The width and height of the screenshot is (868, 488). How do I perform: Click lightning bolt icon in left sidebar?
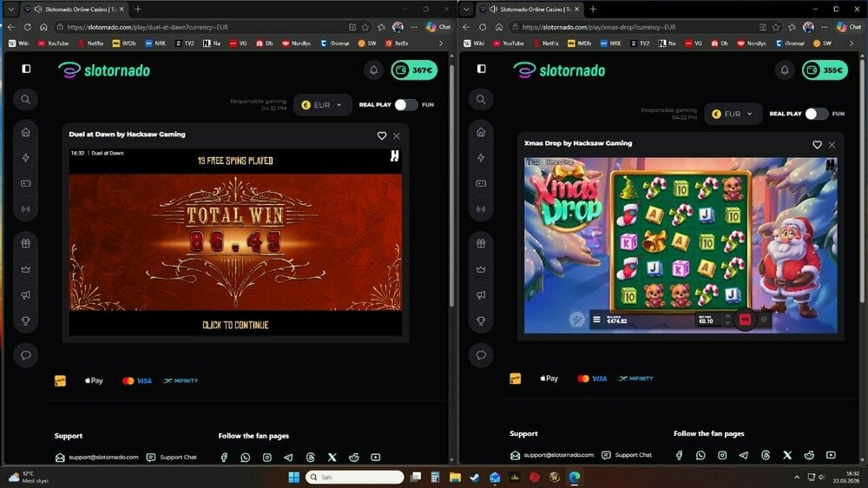(25, 158)
